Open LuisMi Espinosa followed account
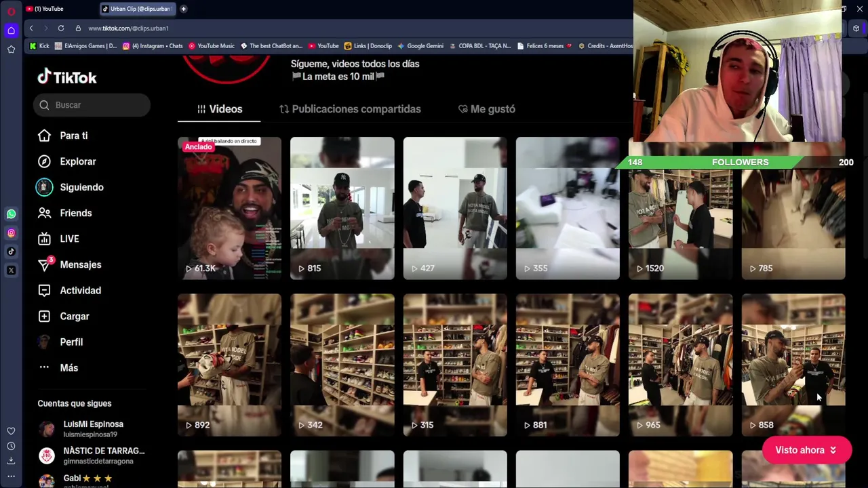868x488 pixels. 90,429
